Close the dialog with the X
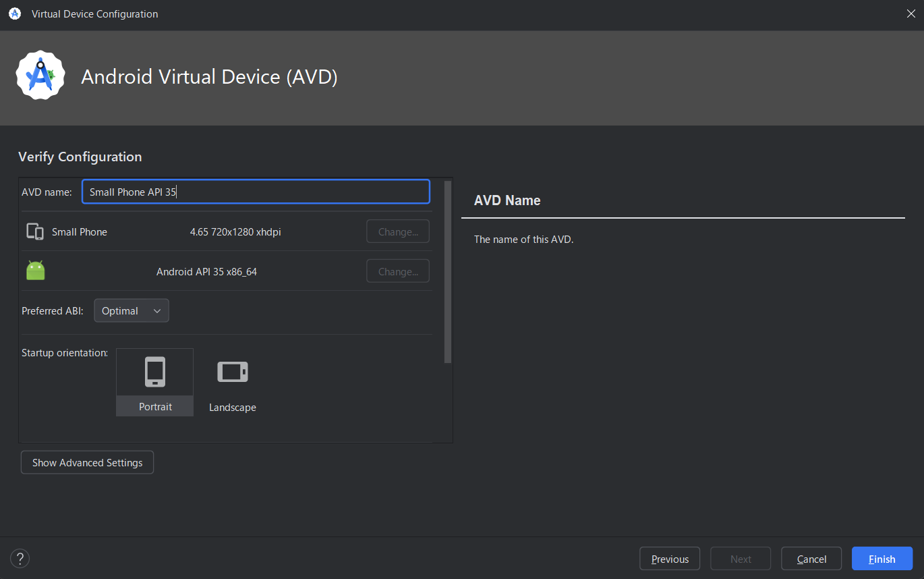The width and height of the screenshot is (924, 579). click(x=911, y=13)
